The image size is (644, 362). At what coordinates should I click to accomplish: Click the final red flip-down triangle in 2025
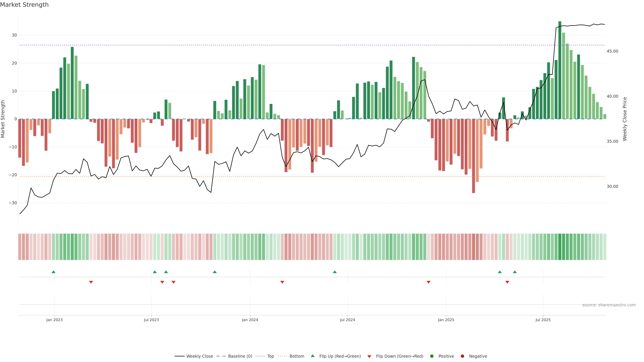(x=507, y=282)
